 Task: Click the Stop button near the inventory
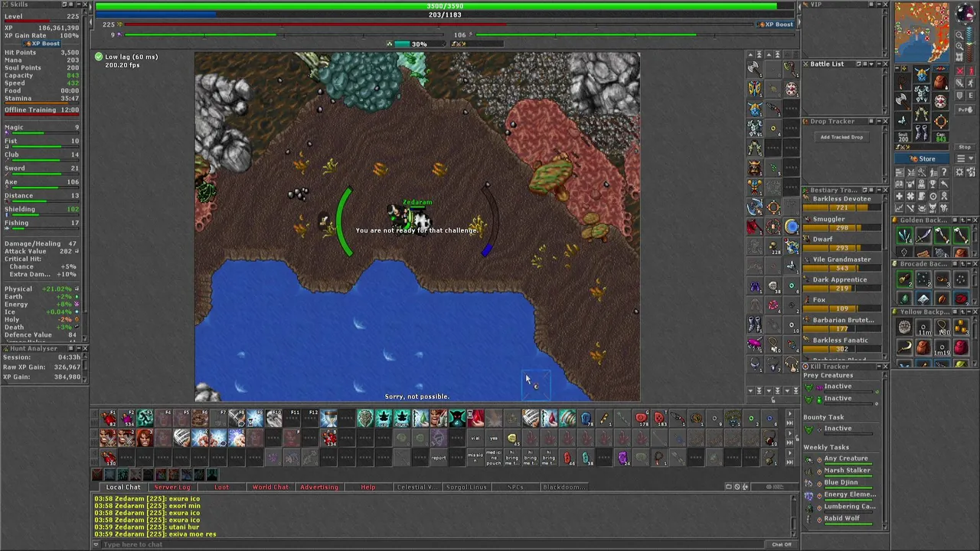click(x=965, y=147)
